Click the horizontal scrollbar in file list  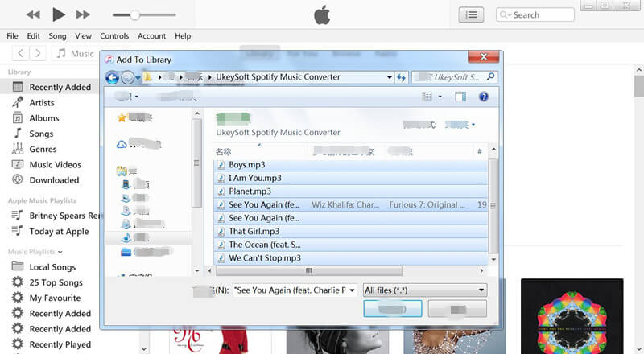309,270
